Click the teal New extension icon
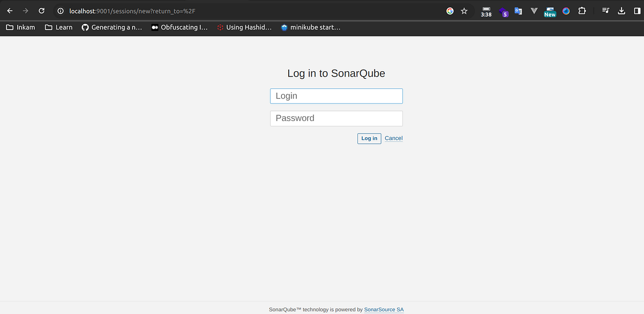644x314 pixels. click(x=550, y=11)
